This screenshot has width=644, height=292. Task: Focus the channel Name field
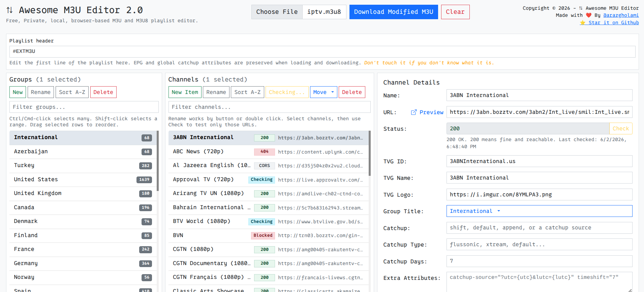coord(539,95)
